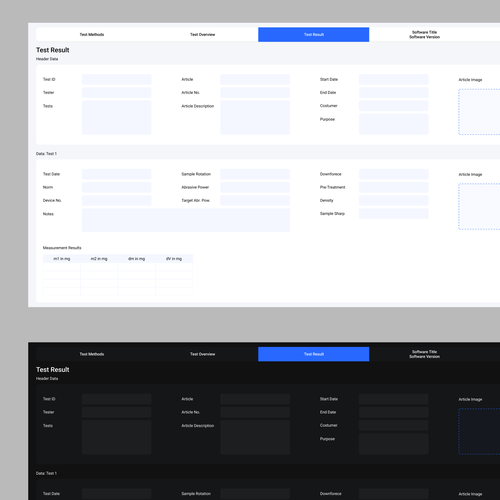This screenshot has height=500, width=500.
Task: Click the 'm2 in mg' column header
Action: tap(99, 259)
